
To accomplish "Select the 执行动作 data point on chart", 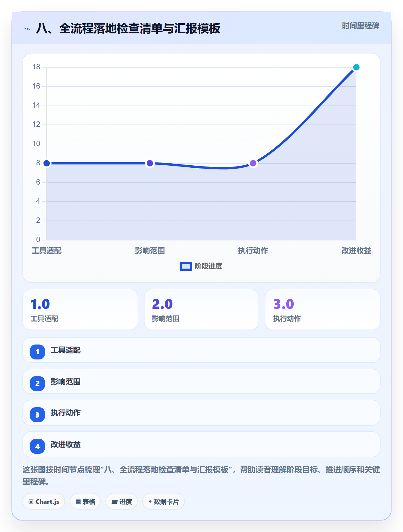I will tap(253, 163).
